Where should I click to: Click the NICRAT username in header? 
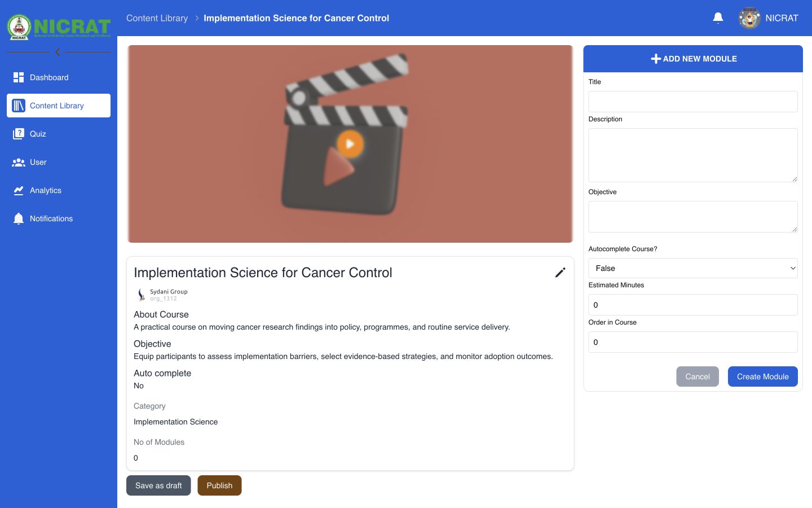point(782,18)
